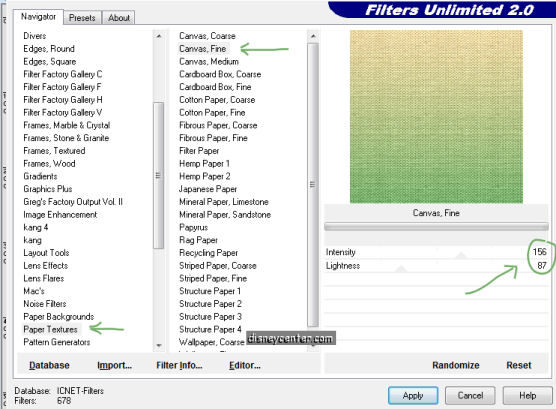Adjust the Lightness slider handle
Image resolution: width=556 pixels, height=409 pixels.
click(x=401, y=269)
